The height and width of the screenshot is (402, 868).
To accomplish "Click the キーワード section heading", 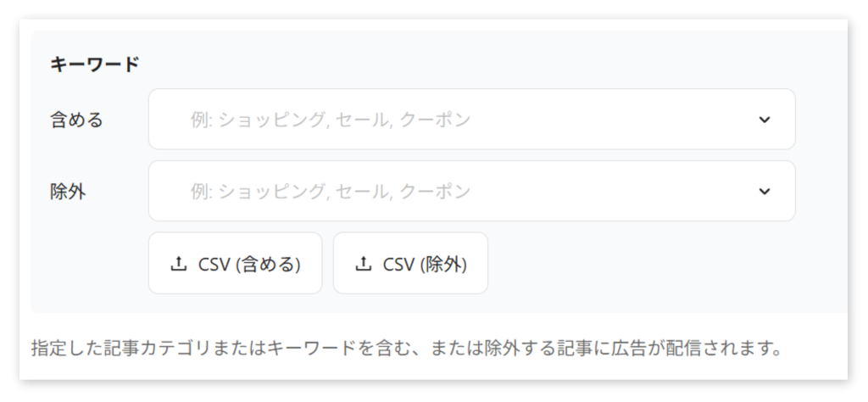I will tap(95, 64).
